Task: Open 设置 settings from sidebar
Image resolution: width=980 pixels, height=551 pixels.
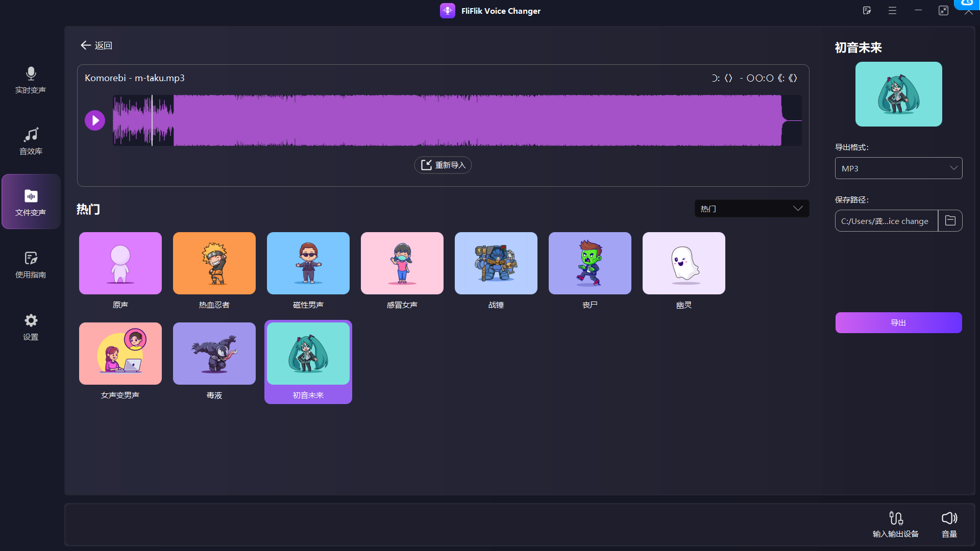Action: pos(31,327)
